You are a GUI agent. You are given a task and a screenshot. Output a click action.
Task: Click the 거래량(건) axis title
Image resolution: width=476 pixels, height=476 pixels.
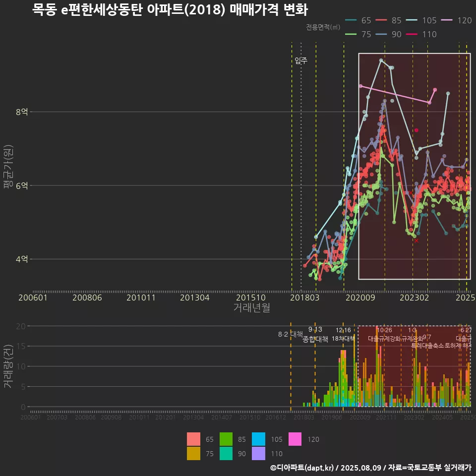pos(8,366)
